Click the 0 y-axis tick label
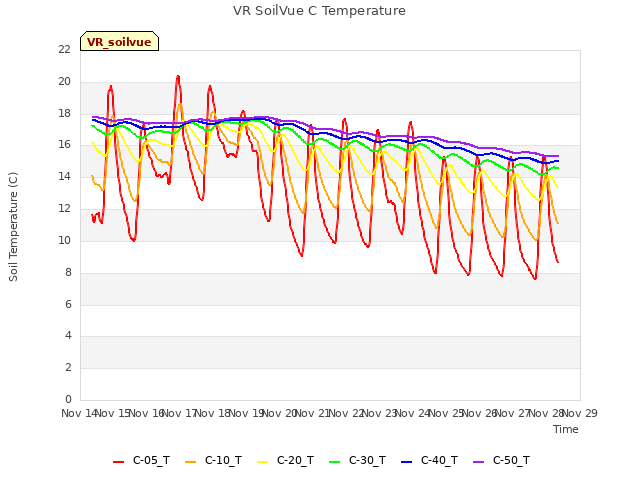Screen dimensions: 640x480 click(x=68, y=399)
